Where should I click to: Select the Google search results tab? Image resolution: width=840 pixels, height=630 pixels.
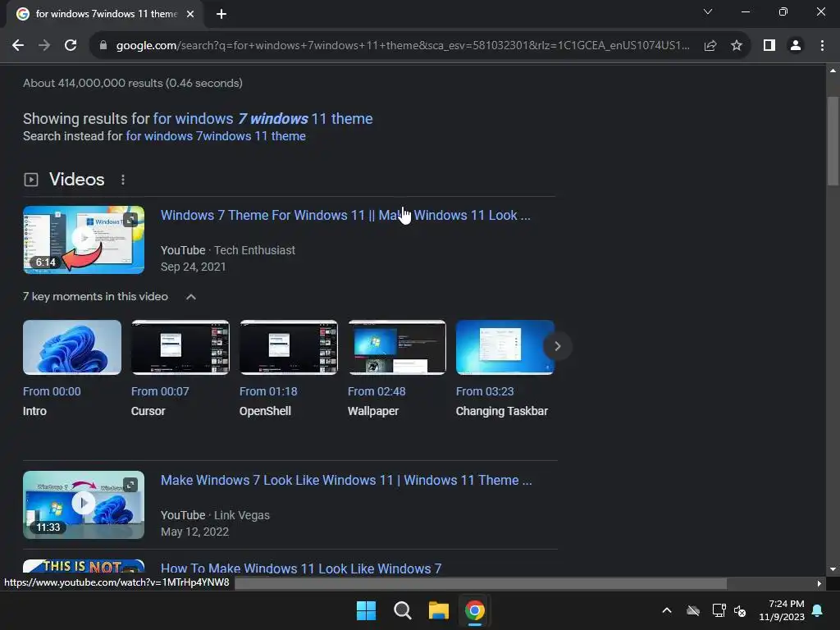(105, 14)
